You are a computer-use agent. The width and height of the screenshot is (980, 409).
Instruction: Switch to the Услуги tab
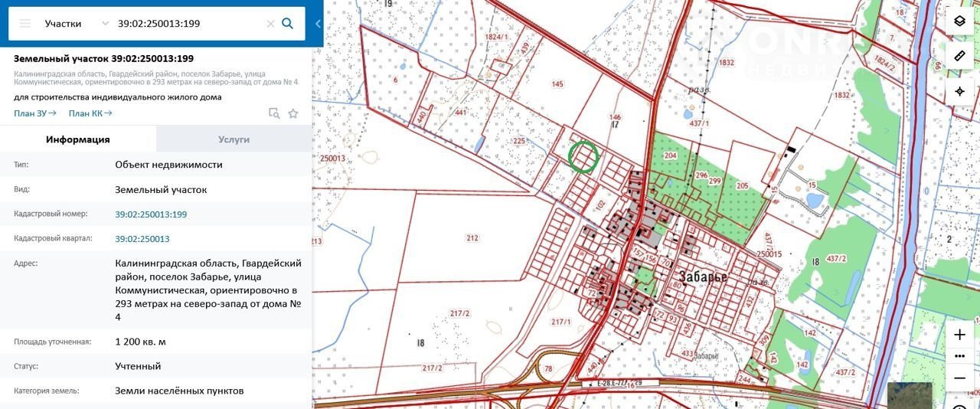click(x=234, y=139)
